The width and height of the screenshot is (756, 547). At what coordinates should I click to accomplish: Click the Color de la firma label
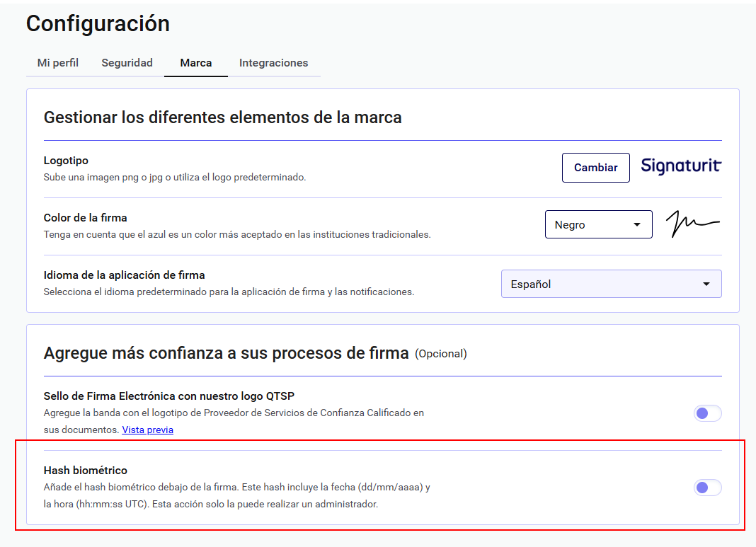pos(85,218)
